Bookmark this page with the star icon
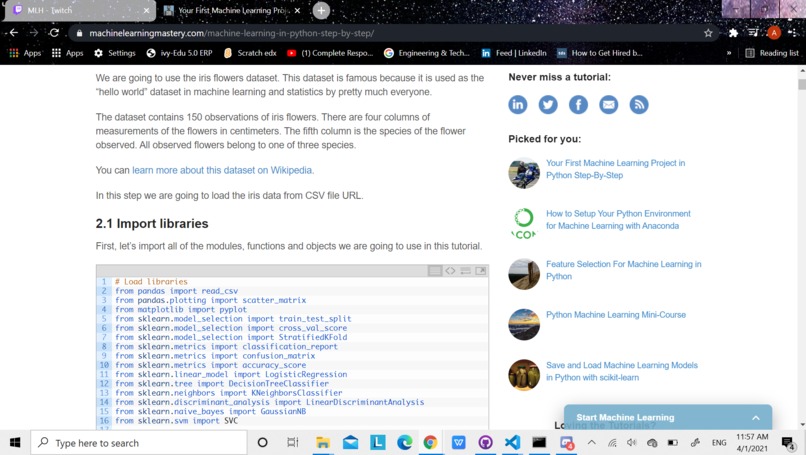Viewport: 806px width, 455px height. pos(708,33)
